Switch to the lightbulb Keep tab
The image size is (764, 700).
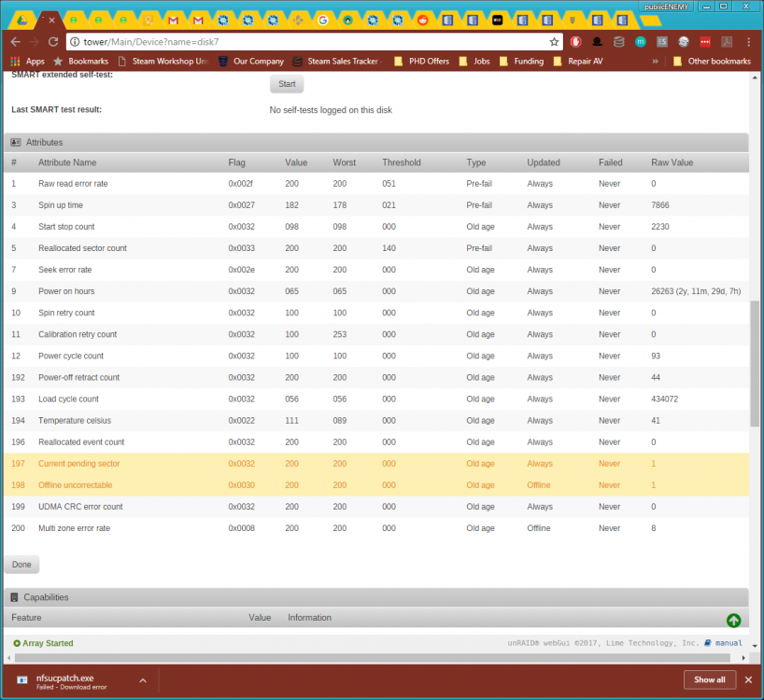149,21
